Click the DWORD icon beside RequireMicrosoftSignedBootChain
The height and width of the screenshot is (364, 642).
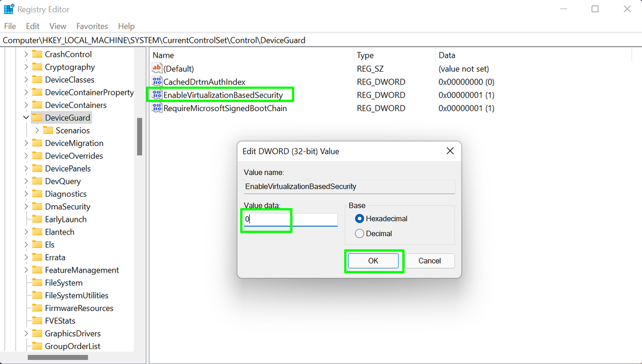(157, 108)
